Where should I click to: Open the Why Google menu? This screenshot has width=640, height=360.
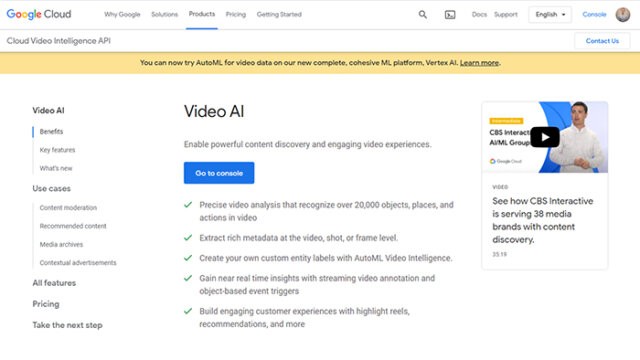122,14
